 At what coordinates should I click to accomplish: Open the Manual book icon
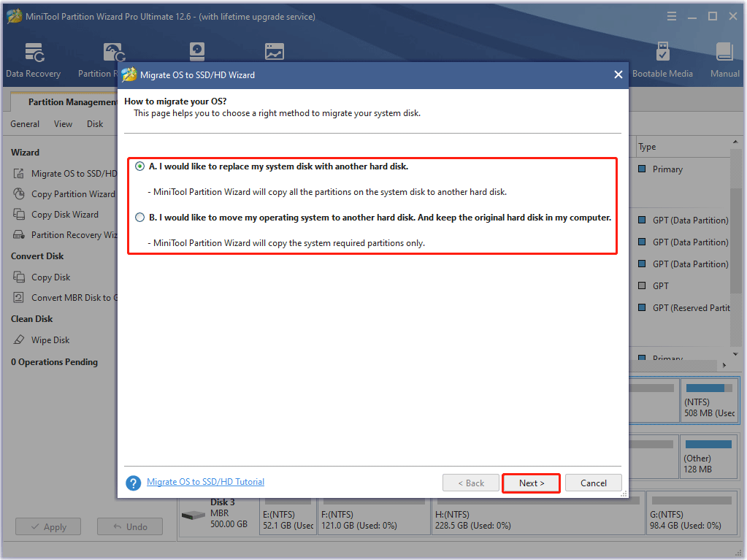(724, 51)
